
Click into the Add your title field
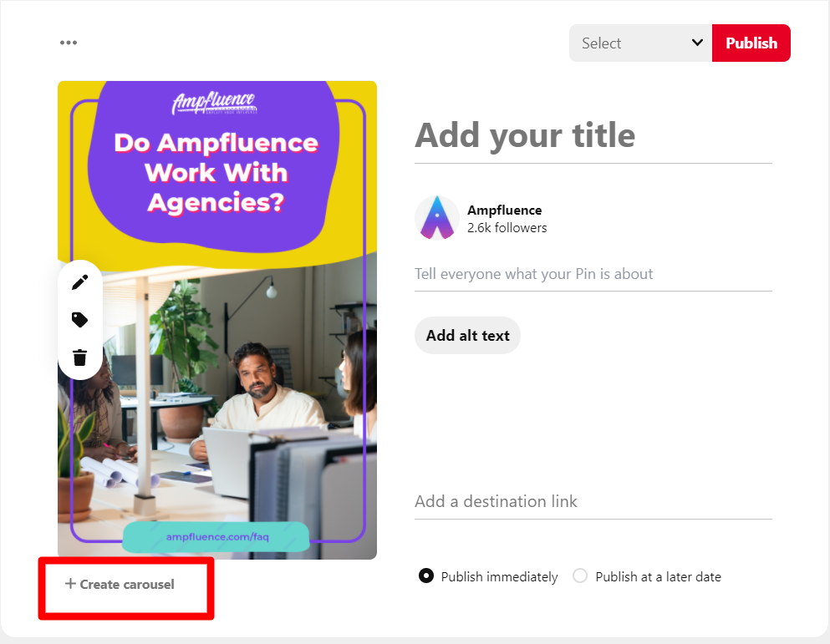(x=593, y=136)
